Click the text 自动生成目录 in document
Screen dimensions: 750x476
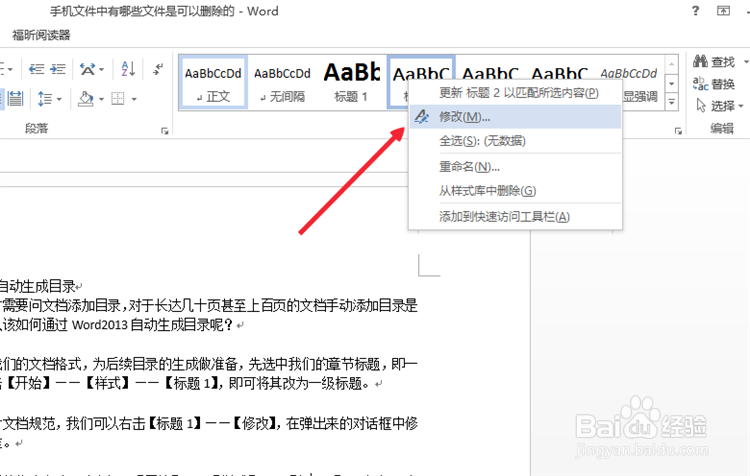38,287
